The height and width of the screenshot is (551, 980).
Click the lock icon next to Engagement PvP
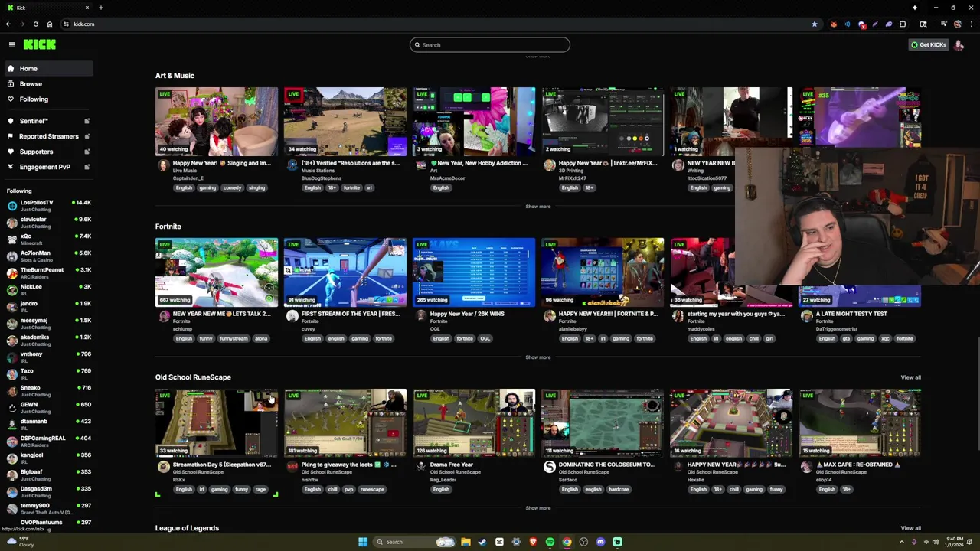(87, 167)
